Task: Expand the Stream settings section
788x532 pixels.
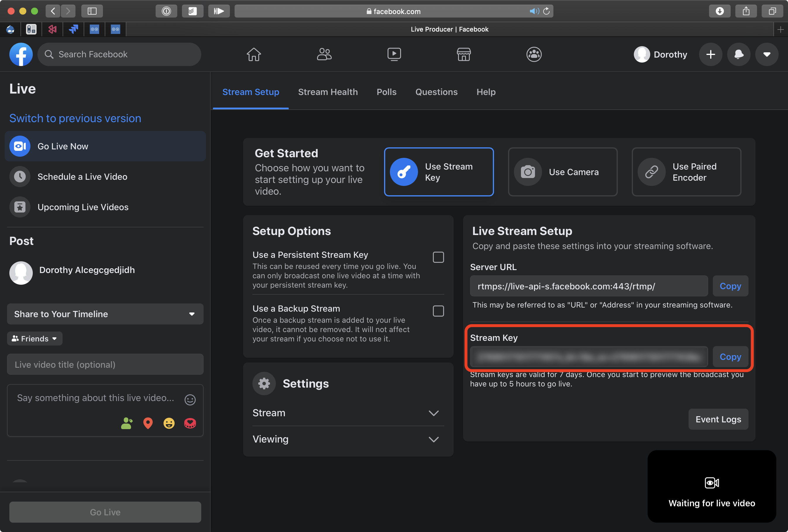Action: point(346,413)
